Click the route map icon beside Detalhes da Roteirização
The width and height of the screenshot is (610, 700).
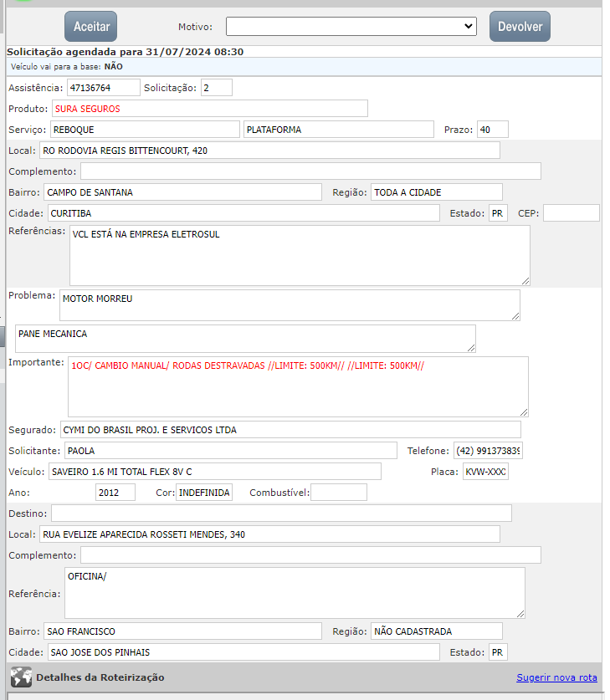coord(21,677)
